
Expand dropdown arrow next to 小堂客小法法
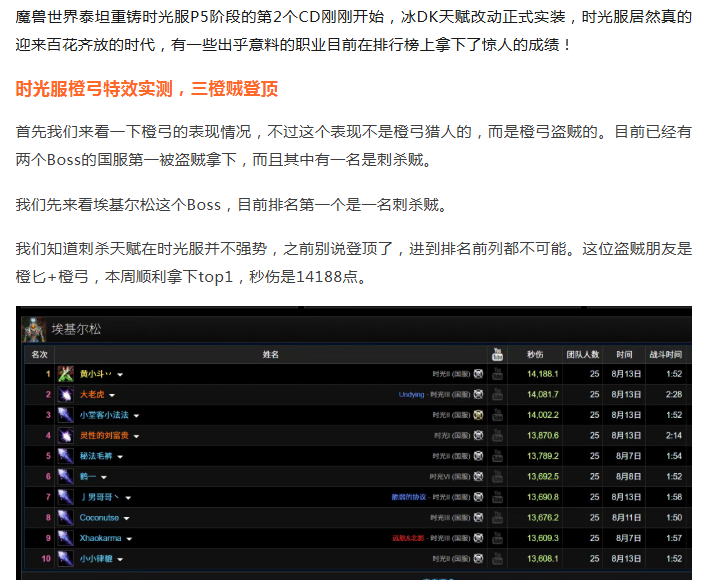tap(136, 416)
